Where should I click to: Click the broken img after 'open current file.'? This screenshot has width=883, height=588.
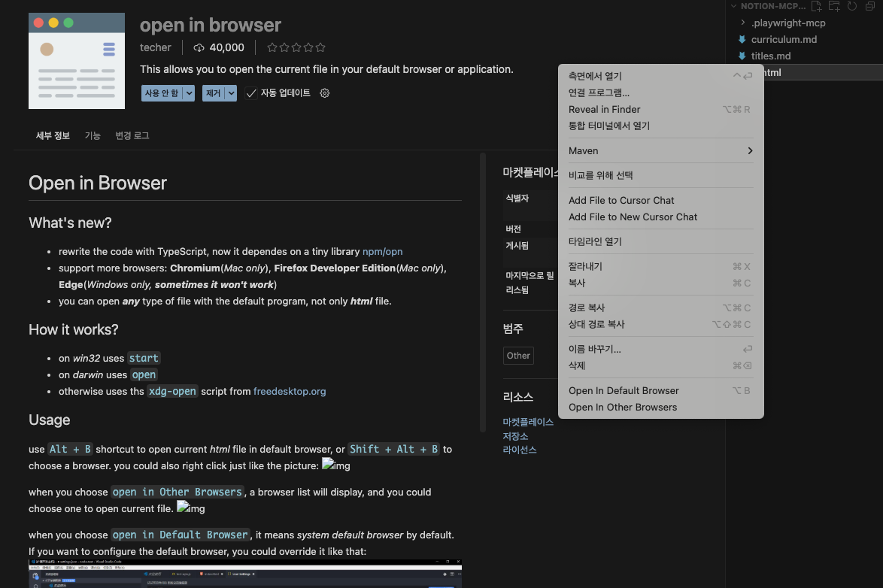pos(191,508)
